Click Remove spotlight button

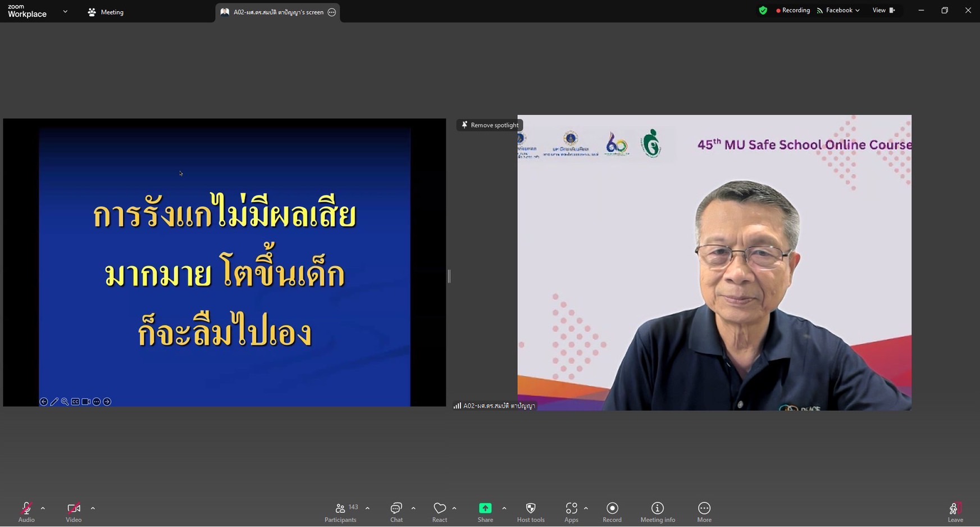[x=490, y=125]
